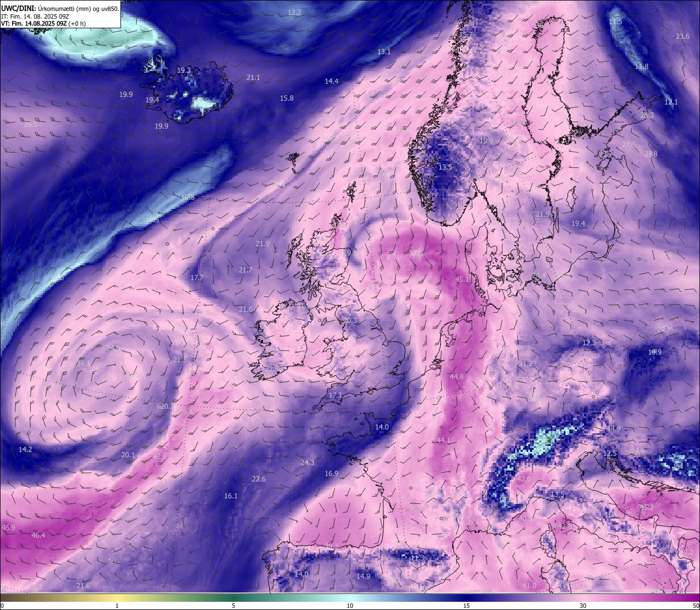Screen dimensions: 700x610
Task: Click the 12.2 value at the map top
Action: (294, 12)
